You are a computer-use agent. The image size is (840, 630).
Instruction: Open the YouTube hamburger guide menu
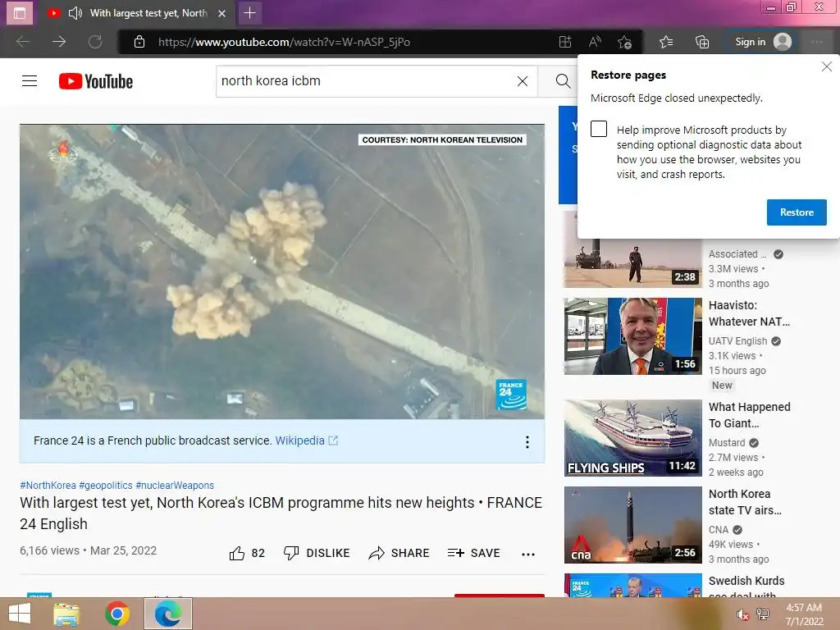[x=30, y=81]
